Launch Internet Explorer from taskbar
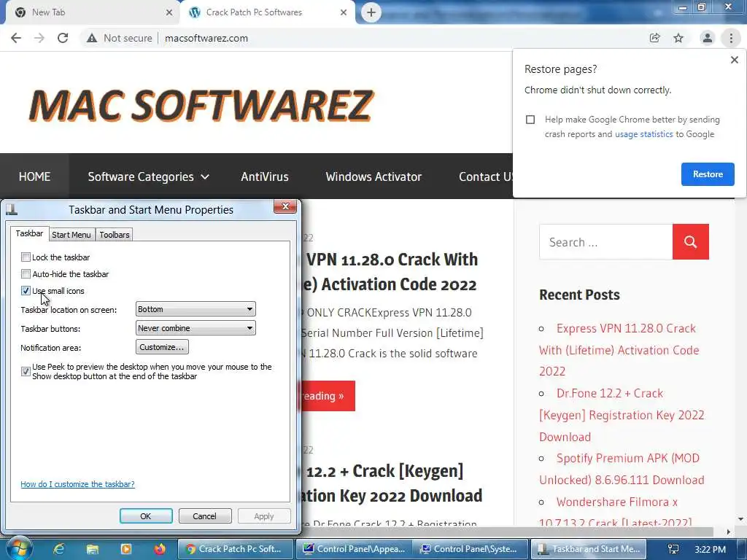 point(59,549)
